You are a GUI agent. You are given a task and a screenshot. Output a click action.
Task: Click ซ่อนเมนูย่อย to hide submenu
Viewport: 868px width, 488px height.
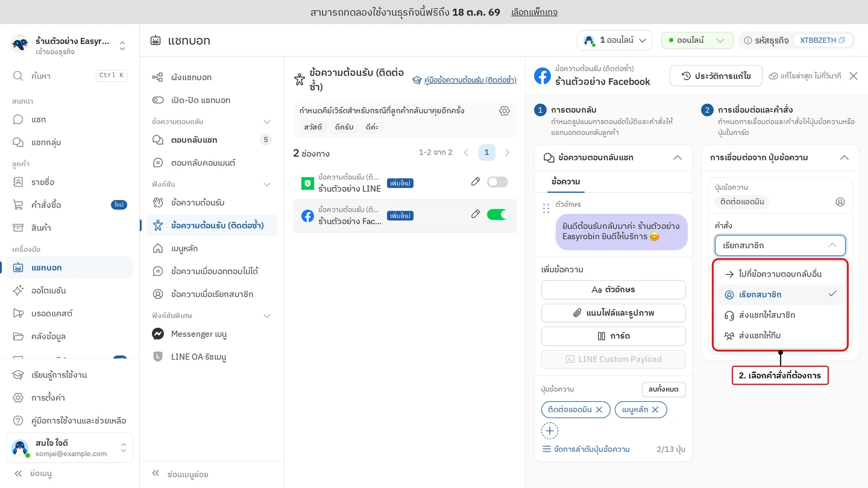click(180, 474)
